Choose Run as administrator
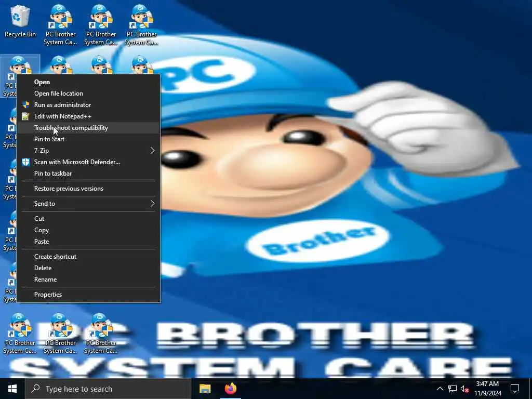 click(88, 105)
